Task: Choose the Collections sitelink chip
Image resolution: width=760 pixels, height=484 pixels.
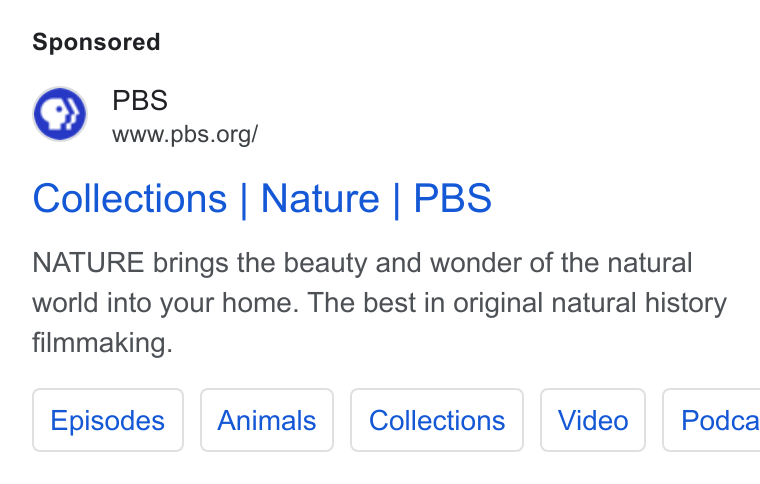Action: tap(437, 420)
